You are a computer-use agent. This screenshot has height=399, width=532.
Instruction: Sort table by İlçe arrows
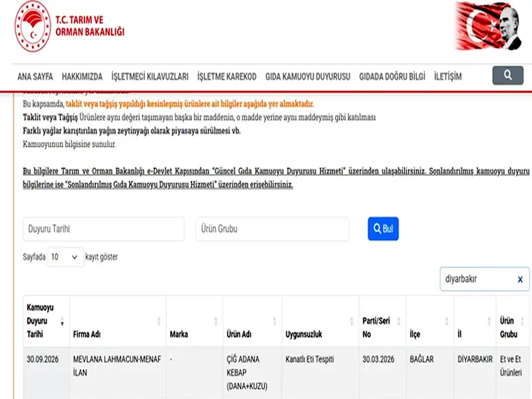point(446,321)
